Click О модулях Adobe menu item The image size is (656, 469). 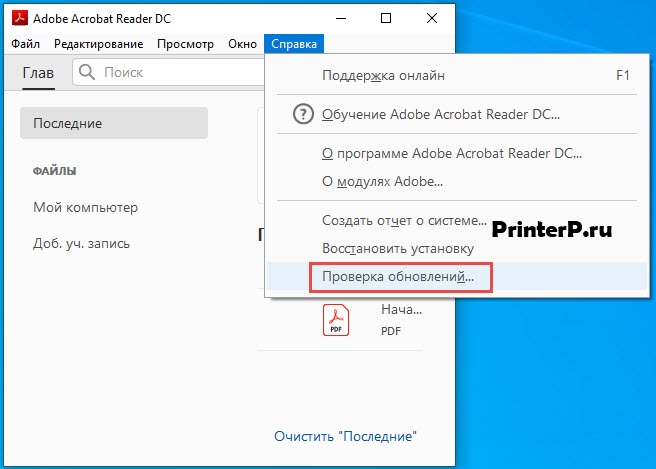(x=382, y=181)
